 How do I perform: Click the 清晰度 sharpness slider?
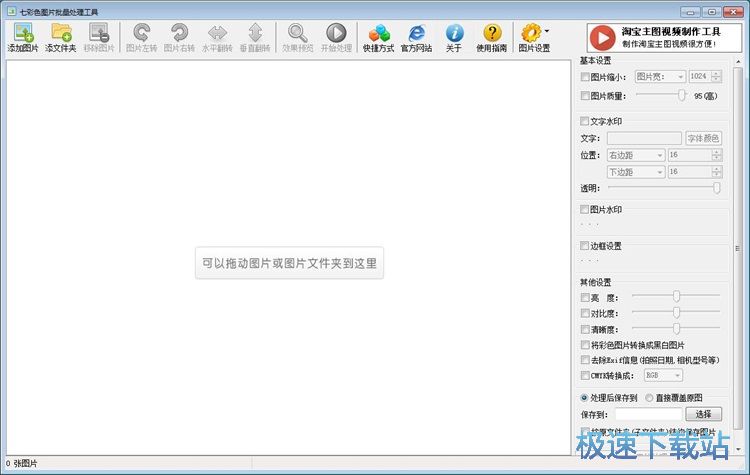coord(675,329)
